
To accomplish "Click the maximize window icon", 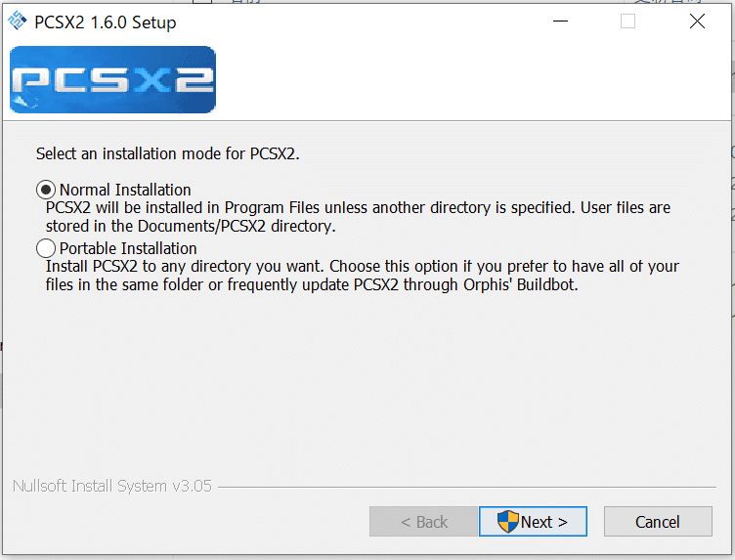I will 627,22.
